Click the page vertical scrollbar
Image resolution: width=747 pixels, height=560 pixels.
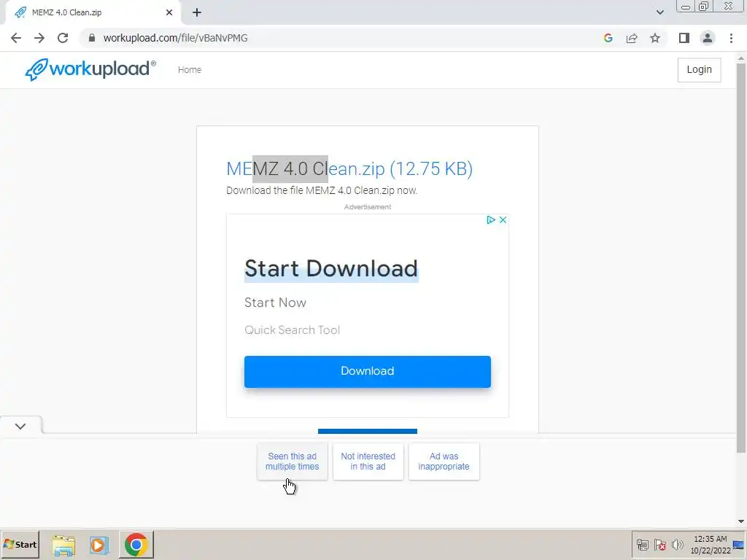tap(741, 257)
